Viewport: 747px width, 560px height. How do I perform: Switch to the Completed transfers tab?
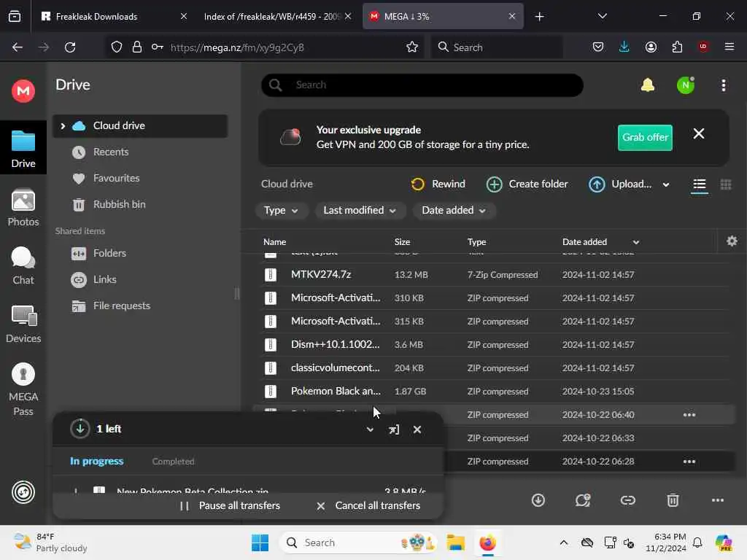click(173, 462)
